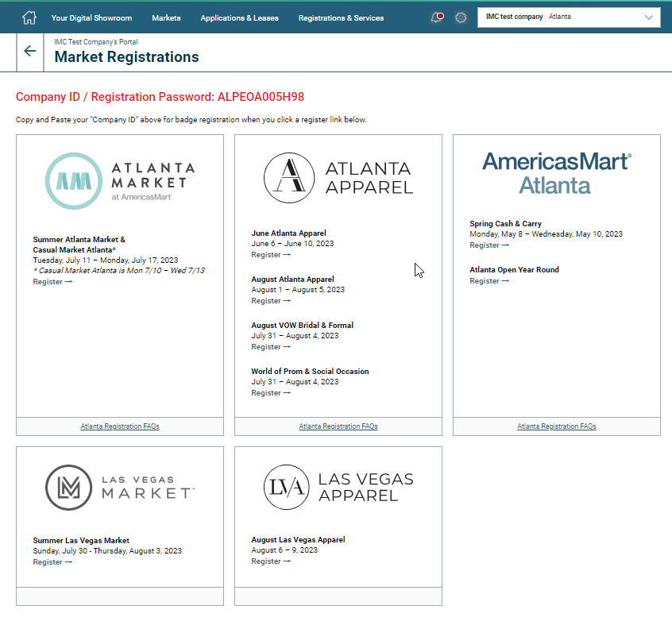Click the August VOW Bridal & Formal title
Viewport: 672px width, 621px height.
(x=302, y=326)
